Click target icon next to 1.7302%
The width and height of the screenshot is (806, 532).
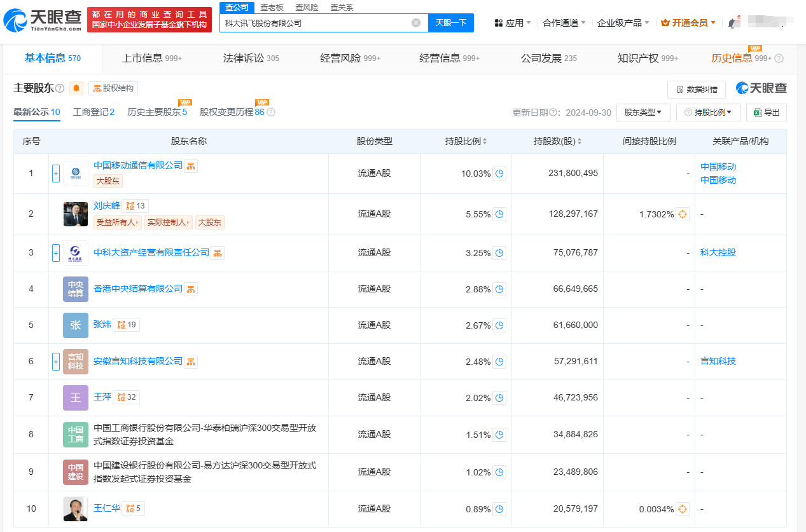(683, 214)
